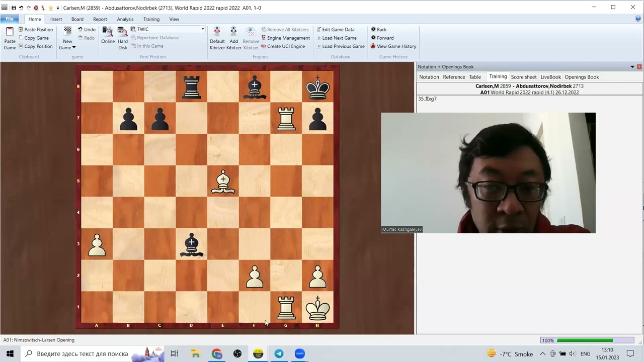Click the Paste Position button
This screenshot has width=644, height=362.
click(x=35, y=29)
